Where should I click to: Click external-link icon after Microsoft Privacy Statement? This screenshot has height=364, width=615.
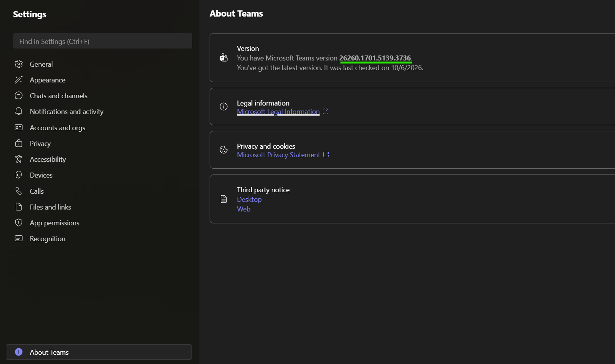click(326, 154)
